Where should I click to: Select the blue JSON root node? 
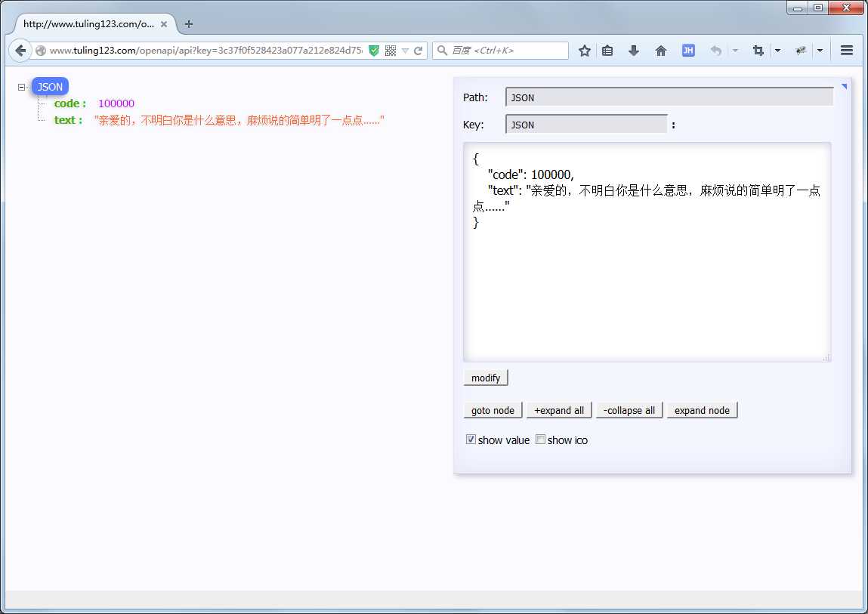coord(50,86)
